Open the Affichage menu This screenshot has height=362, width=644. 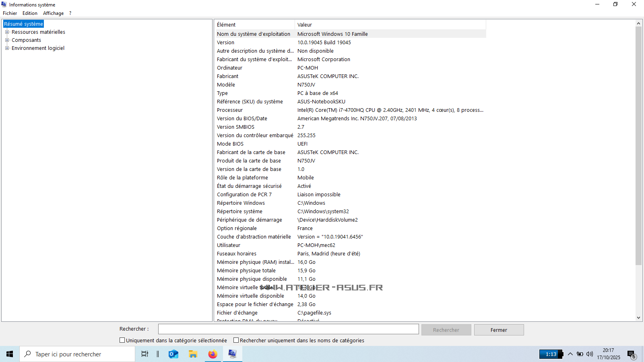53,13
